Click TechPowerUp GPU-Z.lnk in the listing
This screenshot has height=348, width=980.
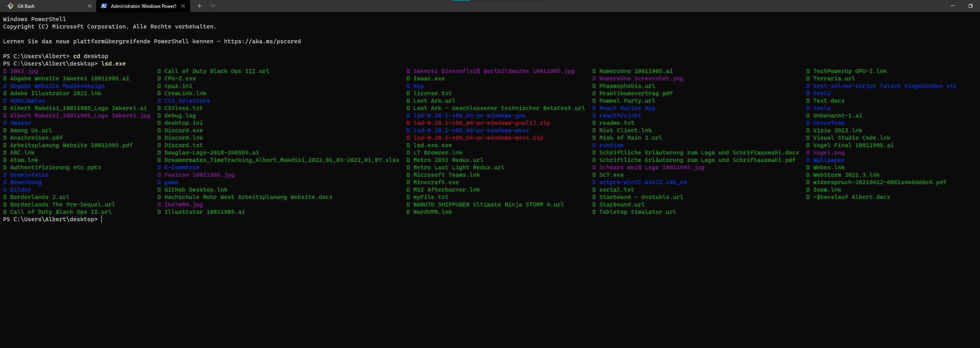850,71
